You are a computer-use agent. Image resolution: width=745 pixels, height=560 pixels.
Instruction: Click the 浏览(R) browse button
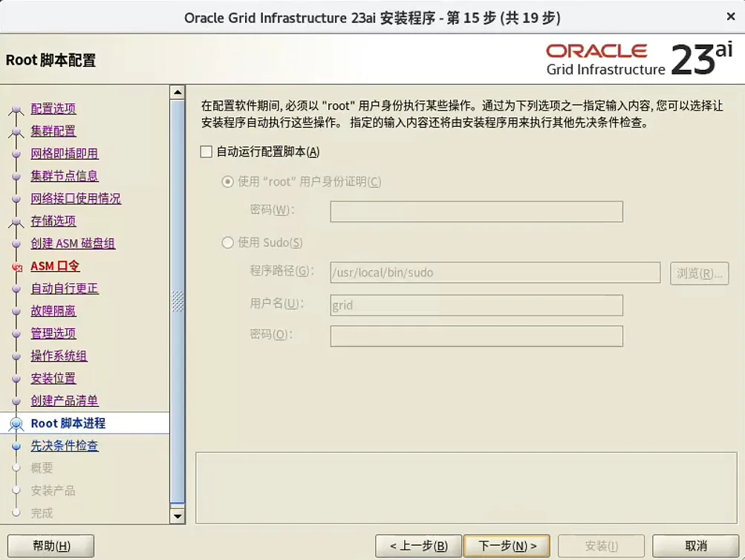[700, 273]
